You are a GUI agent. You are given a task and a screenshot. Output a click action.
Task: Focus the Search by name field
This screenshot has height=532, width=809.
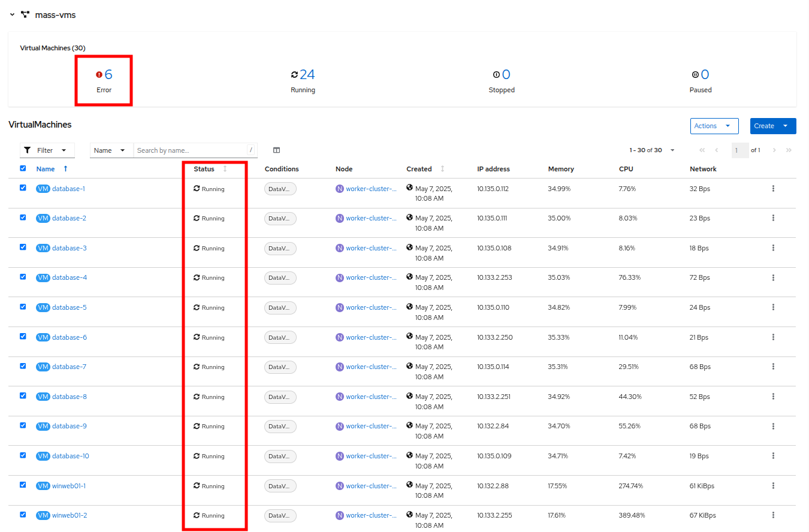pos(190,150)
